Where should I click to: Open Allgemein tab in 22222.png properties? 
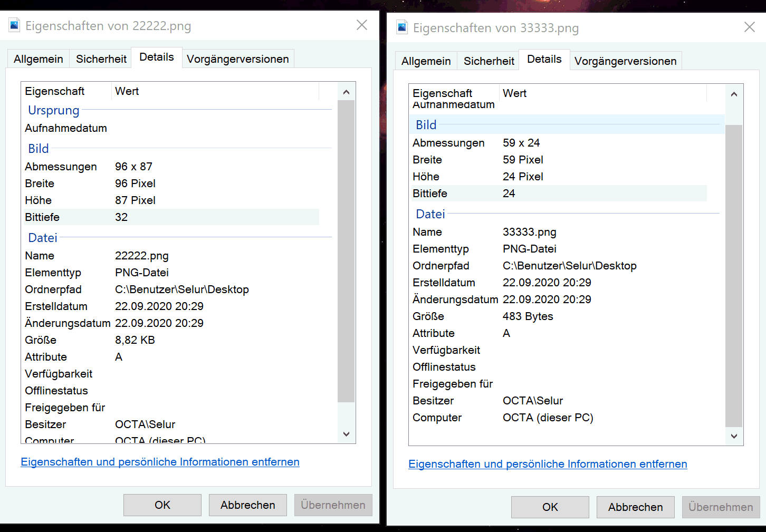coord(39,59)
